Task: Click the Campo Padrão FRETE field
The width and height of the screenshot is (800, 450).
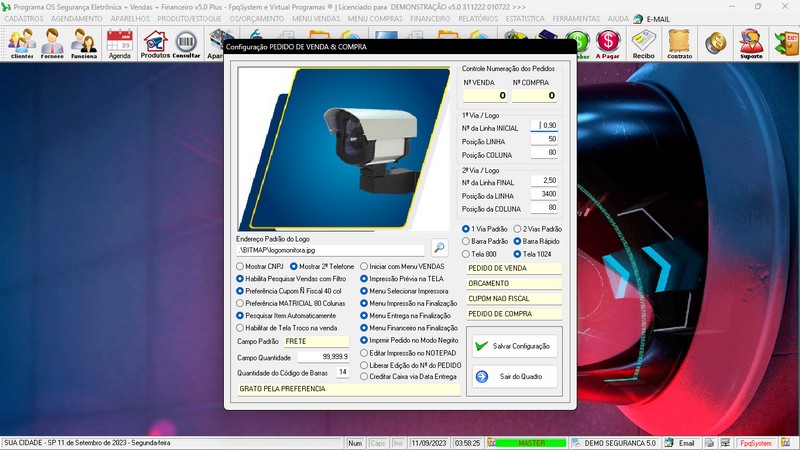Action: tap(315, 341)
